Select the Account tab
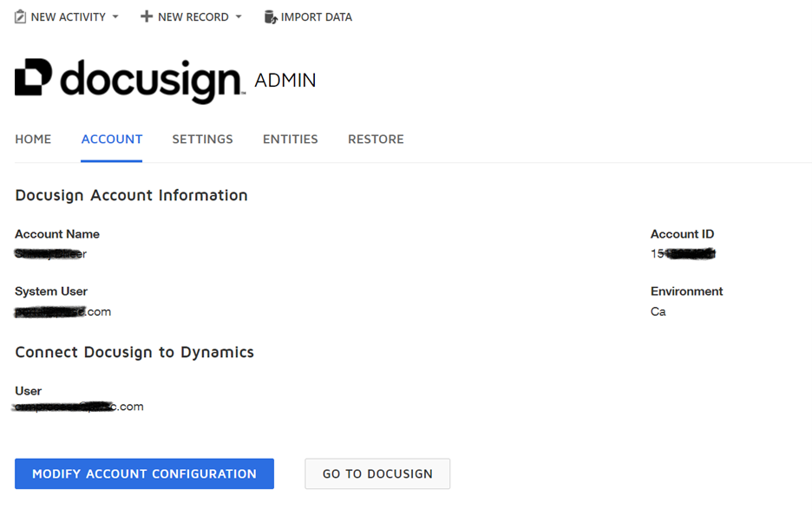The height and width of the screenshot is (515, 812). [111, 139]
